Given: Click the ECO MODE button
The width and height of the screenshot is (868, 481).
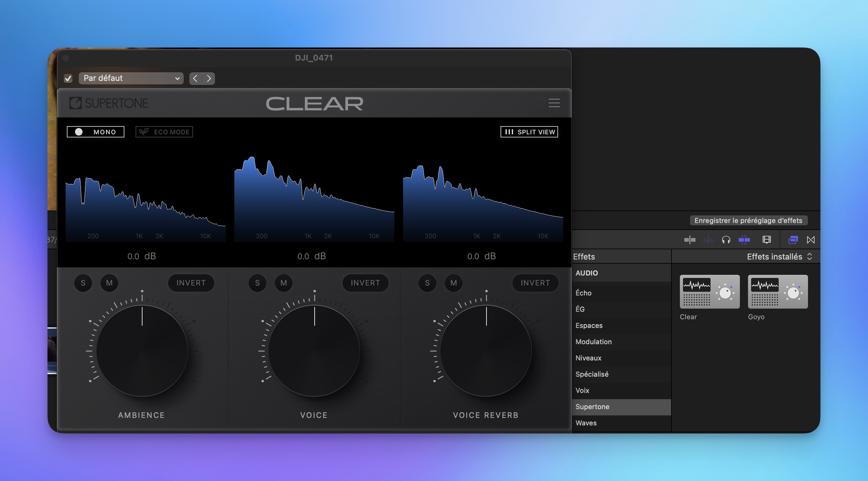Looking at the screenshot, I should tap(164, 132).
